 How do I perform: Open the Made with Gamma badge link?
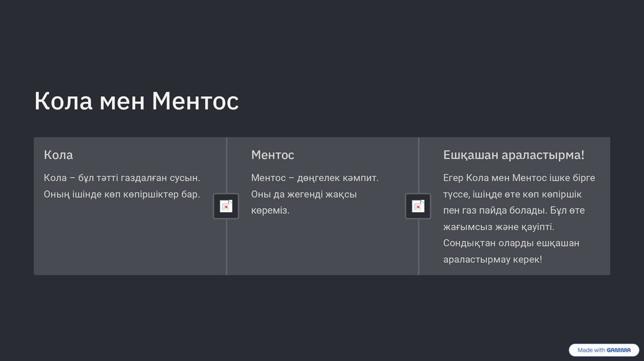604,350
